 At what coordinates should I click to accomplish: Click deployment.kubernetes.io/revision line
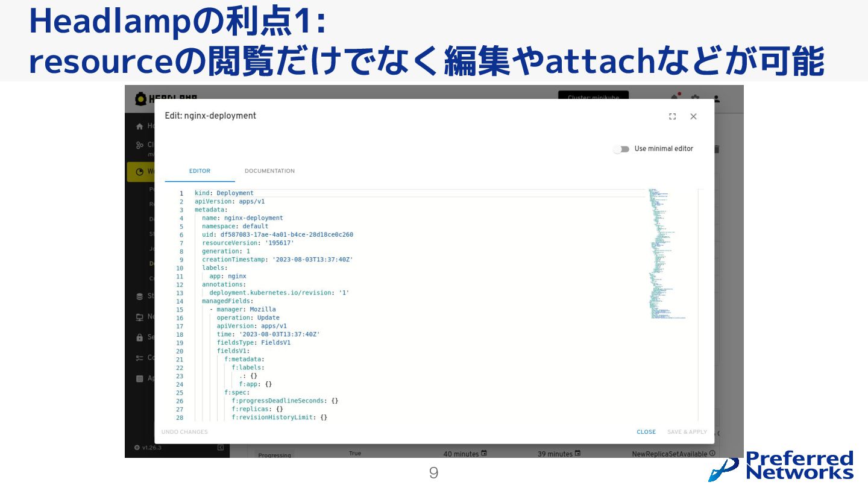pos(279,293)
